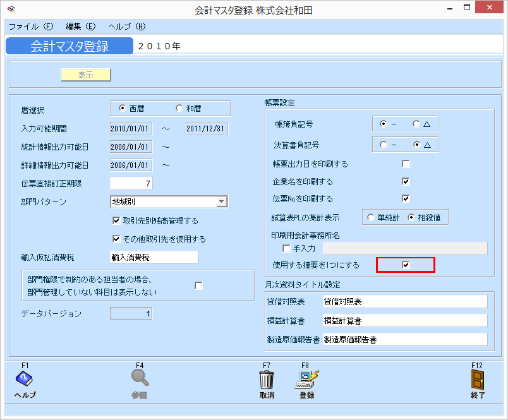Exit using the F12 終了 door icon

[478, 380]
